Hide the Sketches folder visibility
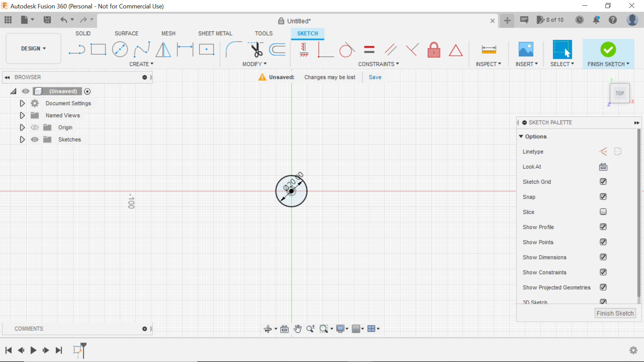This screenshot has height=362, width=644. [x=35, y=139]
